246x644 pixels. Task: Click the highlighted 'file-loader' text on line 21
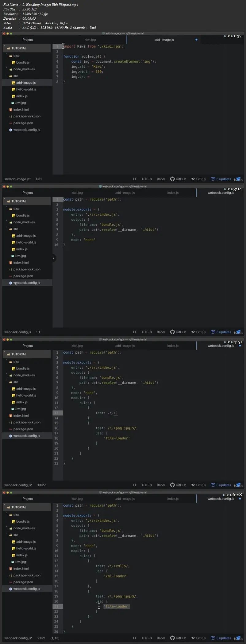tap(117, 606)
